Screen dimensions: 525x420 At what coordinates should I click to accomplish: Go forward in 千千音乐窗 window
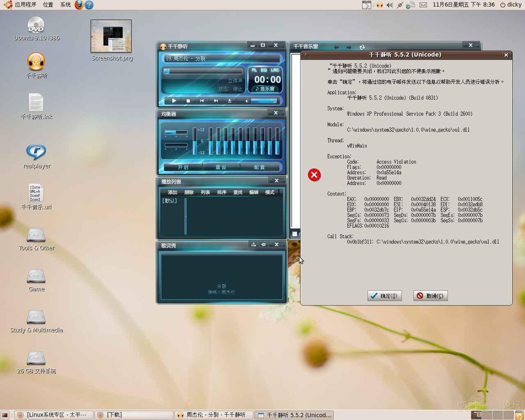(349, 47)
